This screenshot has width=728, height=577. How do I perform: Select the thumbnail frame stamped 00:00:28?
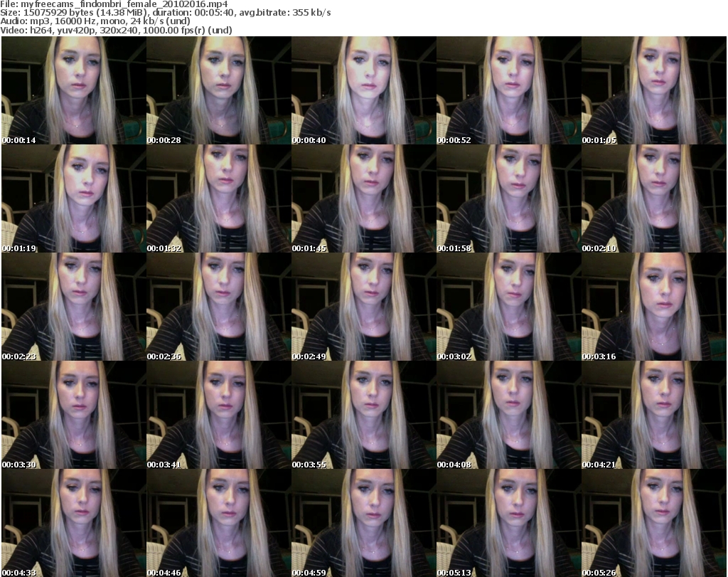219,90
